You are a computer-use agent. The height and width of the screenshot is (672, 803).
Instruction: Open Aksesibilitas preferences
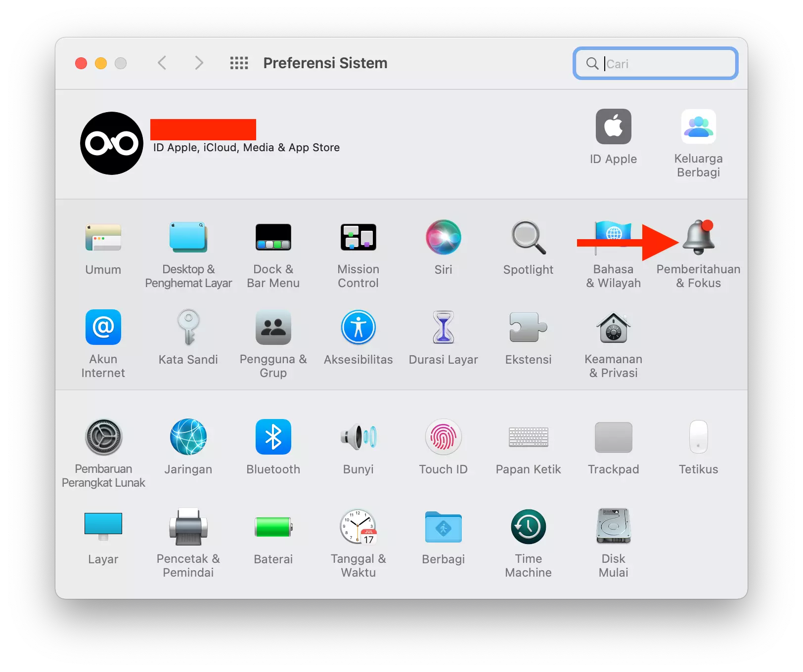click(x=358, y=328)
